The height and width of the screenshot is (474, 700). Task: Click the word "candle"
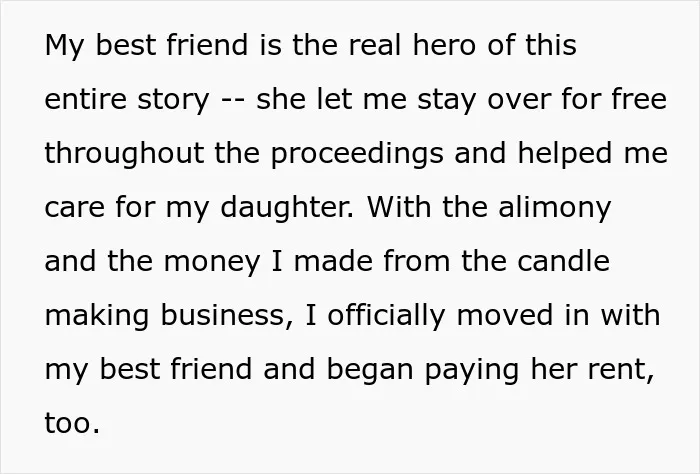(x=564, y=261)
